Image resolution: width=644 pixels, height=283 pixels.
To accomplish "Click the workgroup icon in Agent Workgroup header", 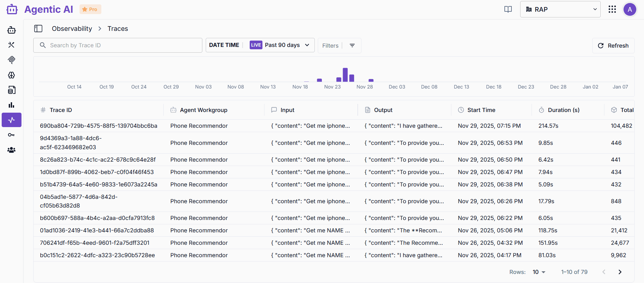I will coord(173,110).
